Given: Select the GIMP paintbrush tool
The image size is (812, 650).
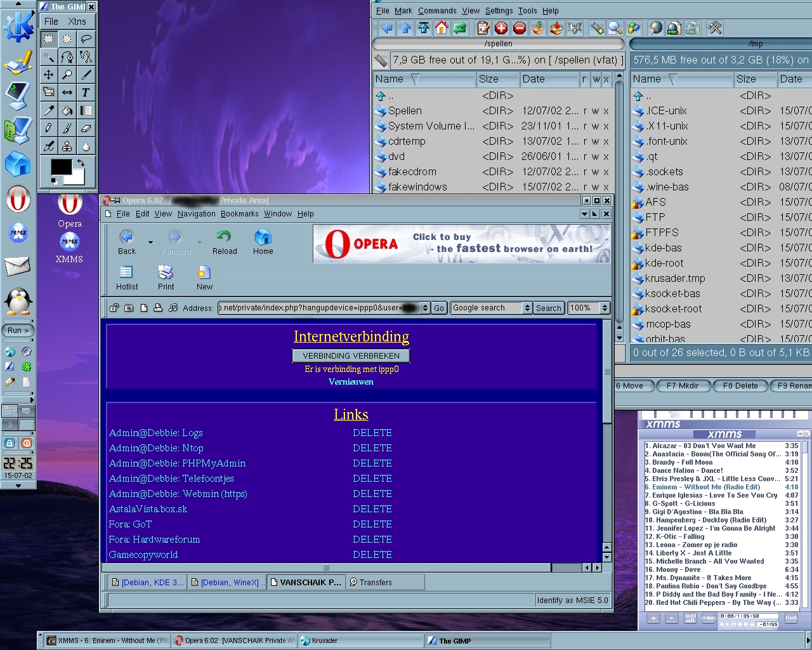Looking at the screenshot, I should 67,128.
